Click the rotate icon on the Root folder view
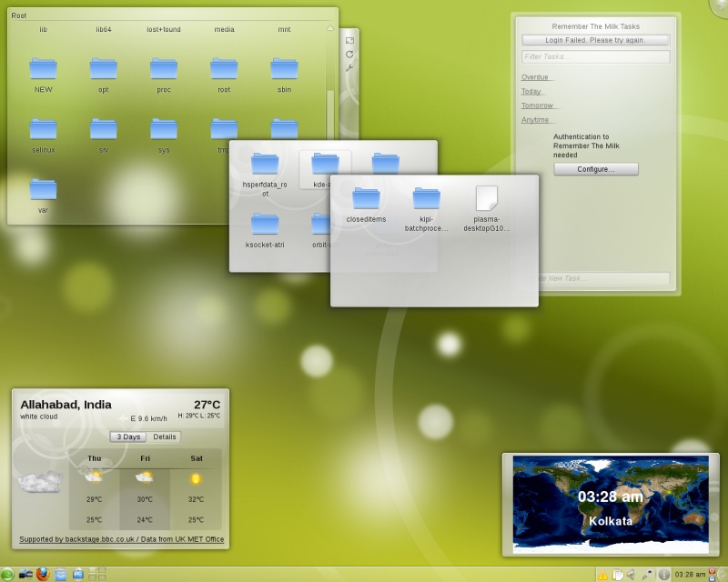This screenshot has height=582, width=728. [x=349, y=54]
